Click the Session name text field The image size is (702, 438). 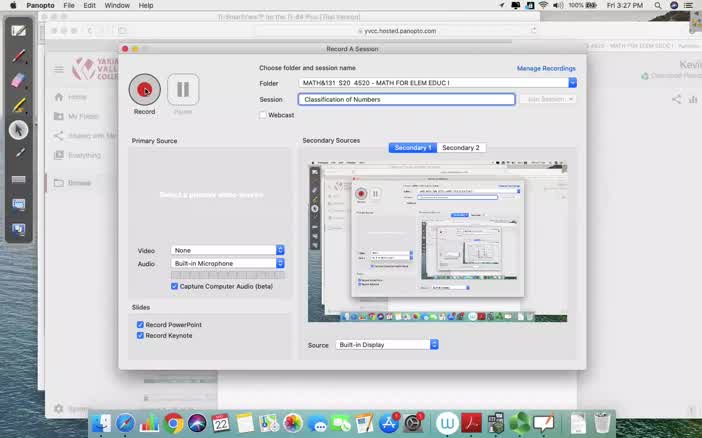[406, 99]
